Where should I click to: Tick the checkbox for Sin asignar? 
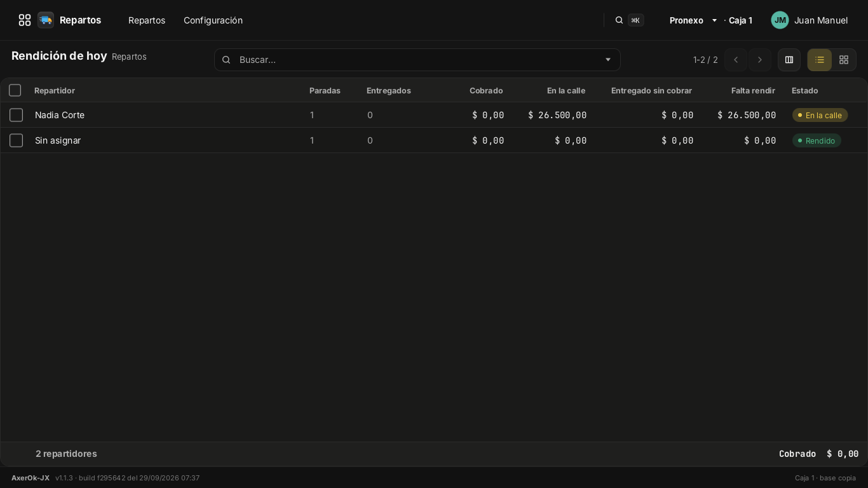(x=17, y=140)
